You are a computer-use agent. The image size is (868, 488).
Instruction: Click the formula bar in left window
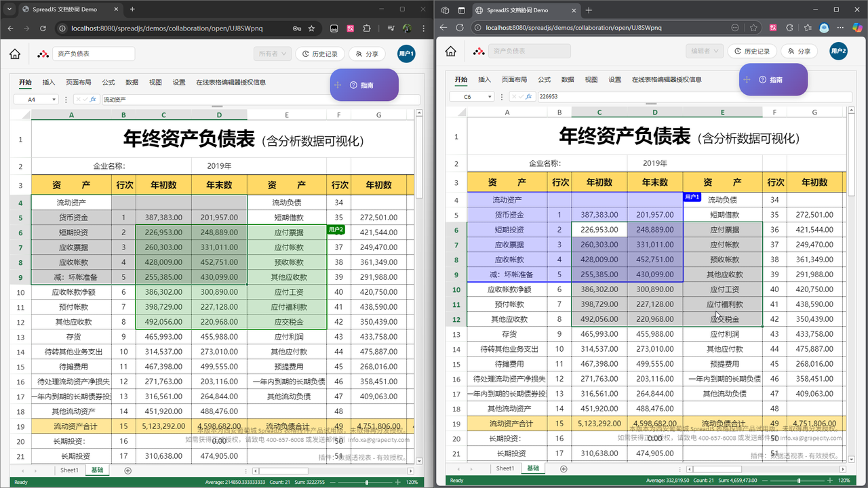click(x=260, y=100)
